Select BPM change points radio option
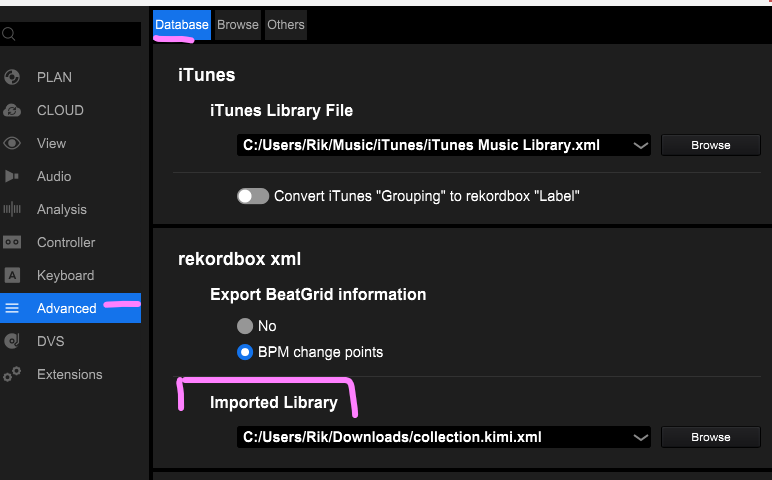The image size is (772, 480). click(245, 352)
